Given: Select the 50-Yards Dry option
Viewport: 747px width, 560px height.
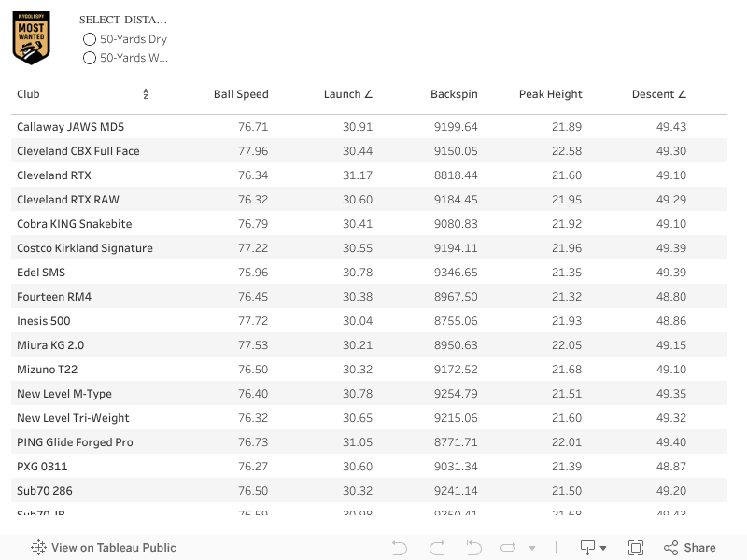Looking at the screenshot, I should coord(89,39).
